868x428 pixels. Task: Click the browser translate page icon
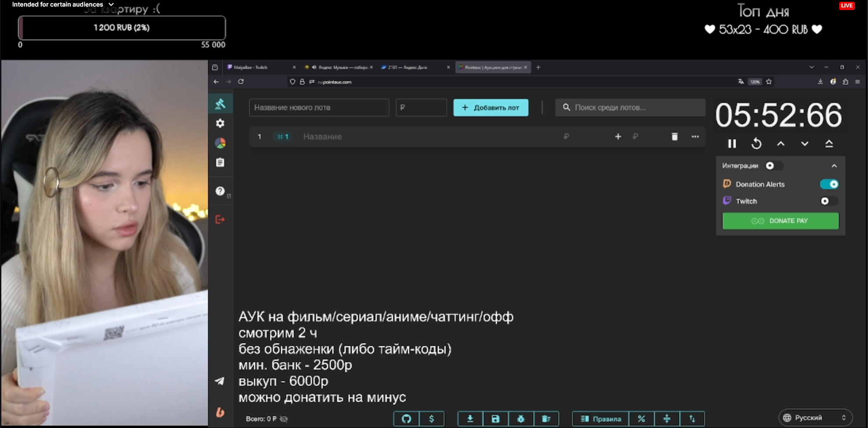741,82
